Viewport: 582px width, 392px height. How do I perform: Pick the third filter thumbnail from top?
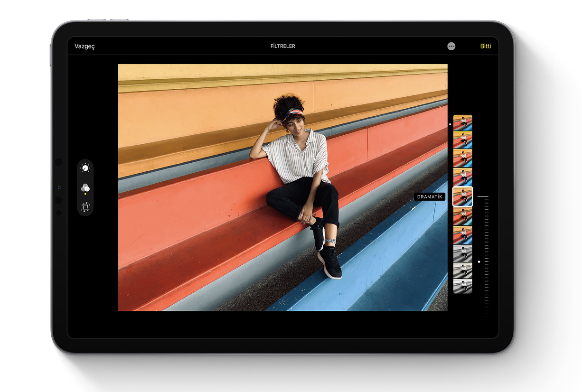pyautogui.click(x=462, y=158)
